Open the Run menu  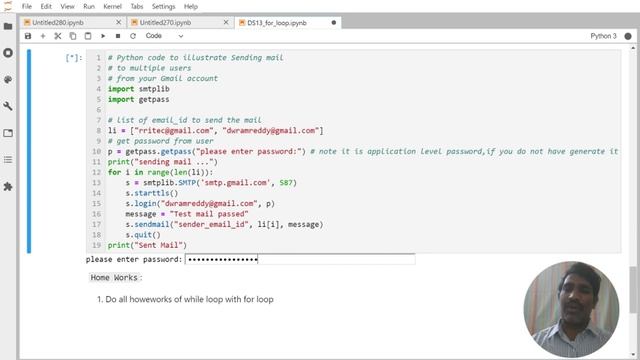pyautogui.click(x=89, y=7)
